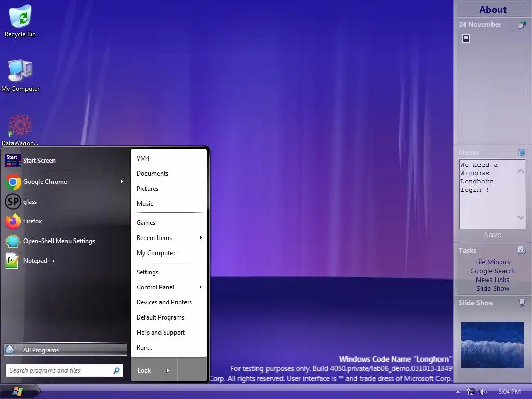Open Devices and Printers
This screenshot has height=399, width=532.
pos(169,302)
